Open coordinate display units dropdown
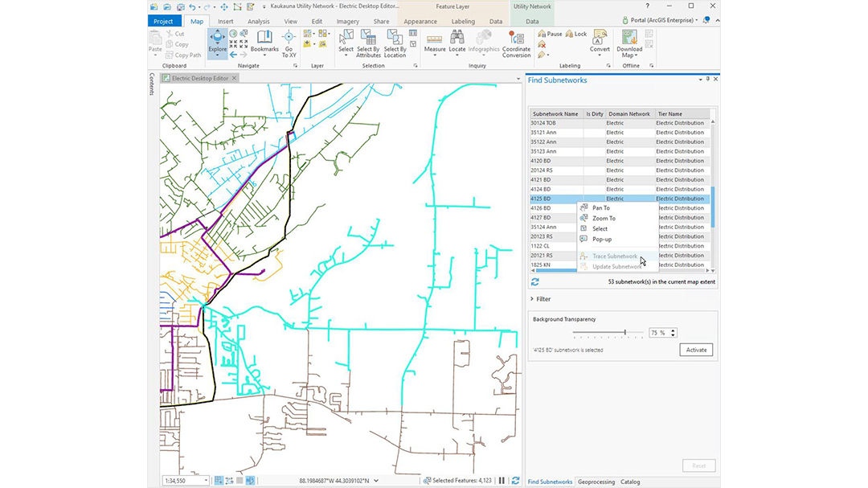 pyautogui.click(x=376, y=481)
